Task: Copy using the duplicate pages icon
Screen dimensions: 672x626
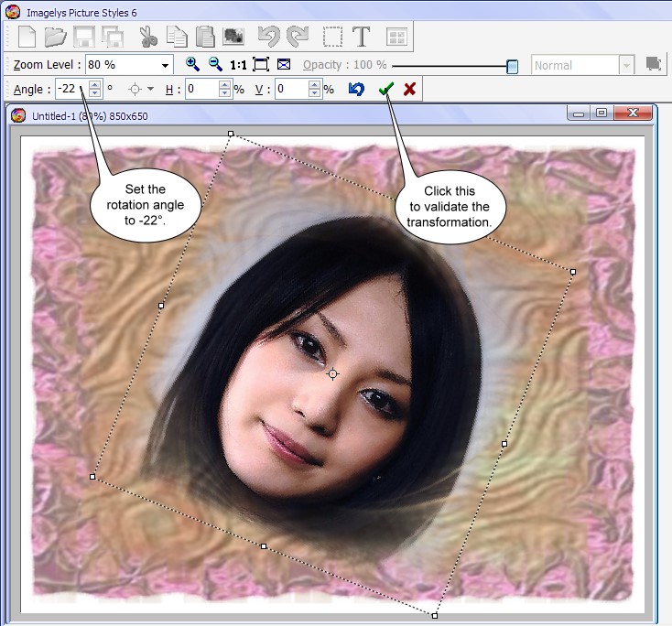Action: click(x=177, y=37)
